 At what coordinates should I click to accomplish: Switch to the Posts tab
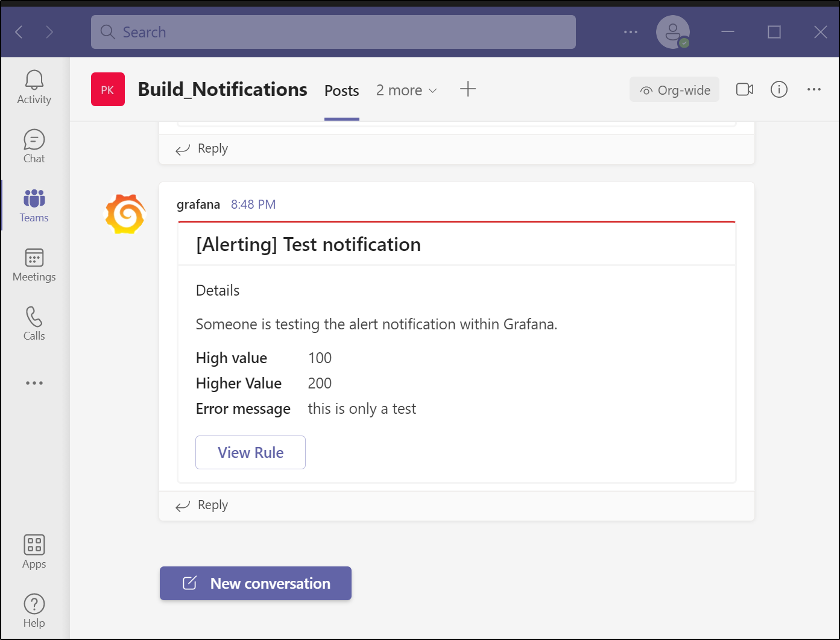click(x=342, y=90)
